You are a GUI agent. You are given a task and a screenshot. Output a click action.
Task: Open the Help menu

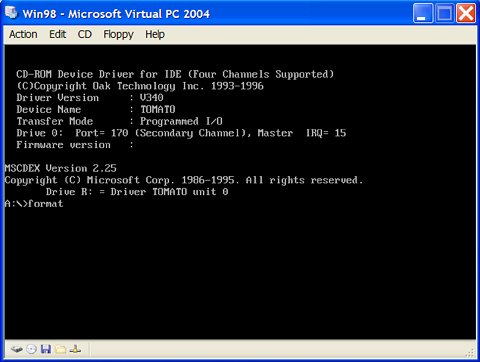point(155,34)
